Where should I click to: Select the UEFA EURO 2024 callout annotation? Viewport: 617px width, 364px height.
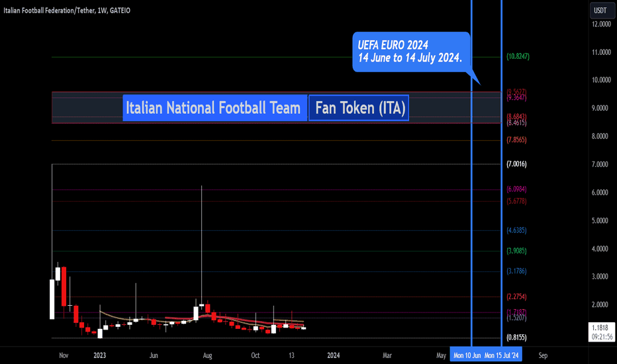pyautogui.click(x=411, y=52)
